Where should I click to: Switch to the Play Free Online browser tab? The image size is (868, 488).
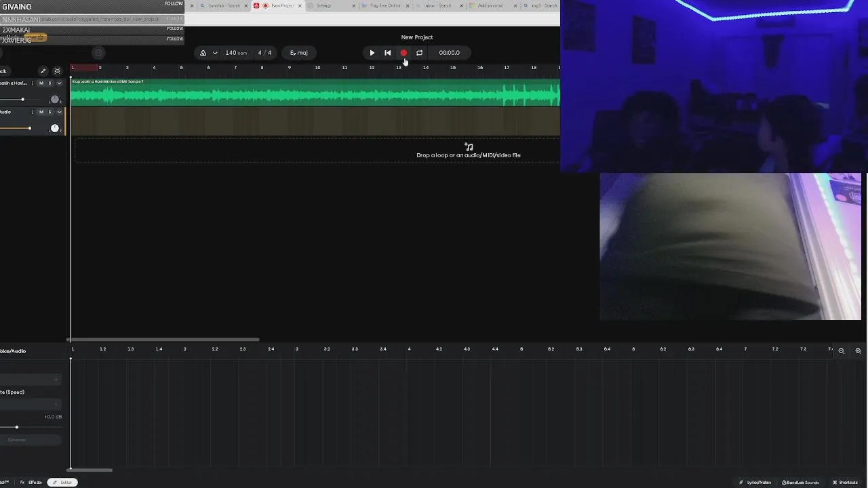[385, 5]
